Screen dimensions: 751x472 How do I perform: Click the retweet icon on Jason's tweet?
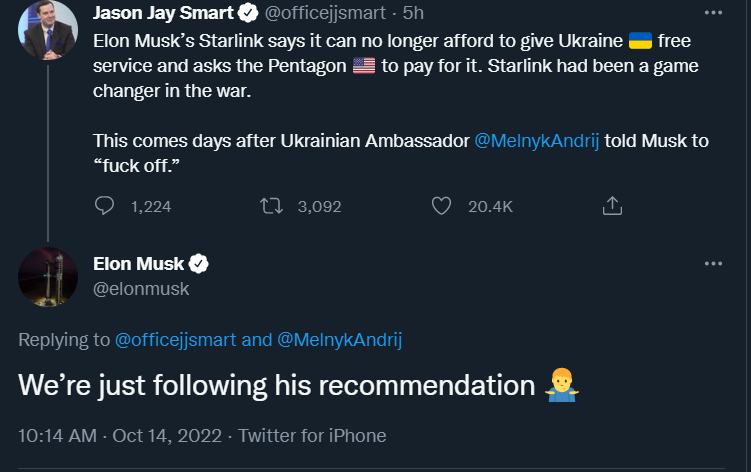tap(270, 206)
